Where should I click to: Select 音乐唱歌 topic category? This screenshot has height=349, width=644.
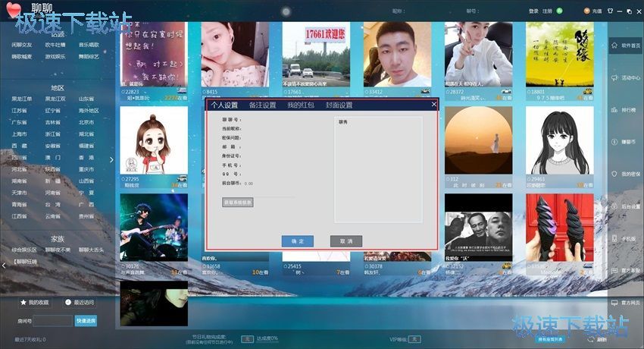click(89, 45)
